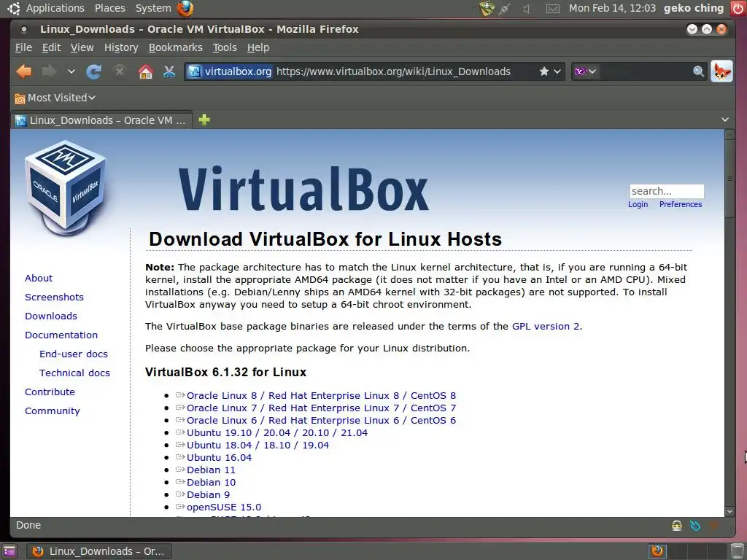747x560 pixels.
Task: Open the System menu in top panel
Action: click(x=153, y=8)
